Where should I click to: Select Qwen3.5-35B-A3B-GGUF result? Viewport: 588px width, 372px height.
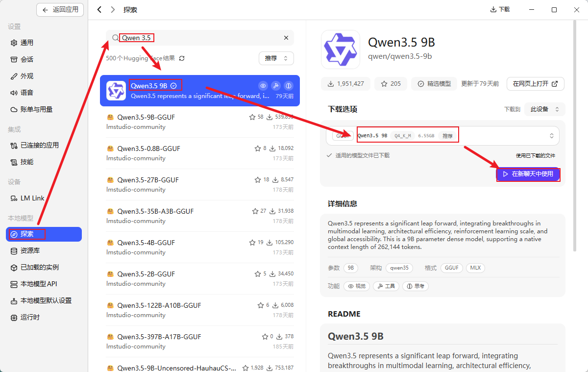point(200,216)
